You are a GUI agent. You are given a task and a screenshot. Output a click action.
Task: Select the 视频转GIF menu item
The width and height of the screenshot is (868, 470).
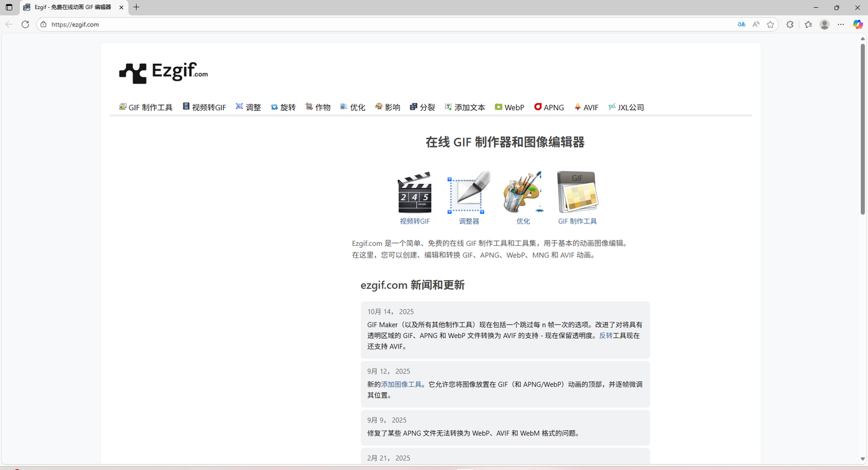(204, 107)
